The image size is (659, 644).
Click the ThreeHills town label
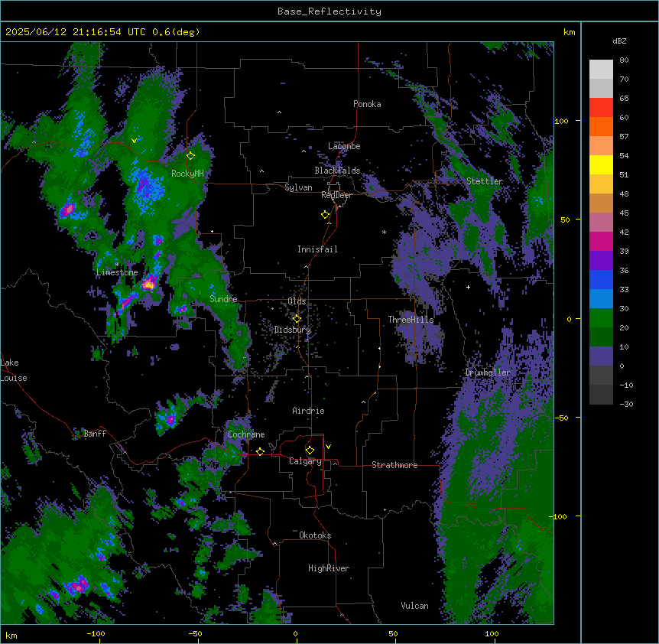pos(411,320)
